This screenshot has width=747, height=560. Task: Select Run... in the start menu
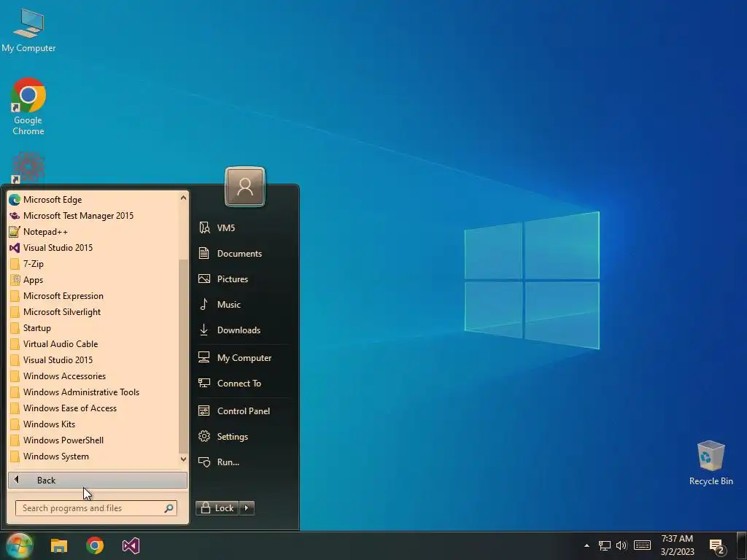coord(244,462)
